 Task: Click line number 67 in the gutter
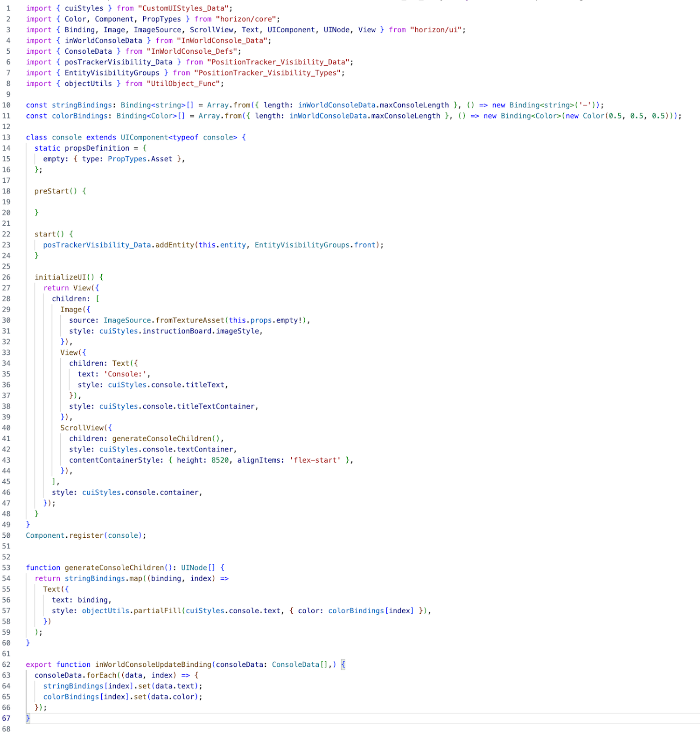[x=6, y=718]
